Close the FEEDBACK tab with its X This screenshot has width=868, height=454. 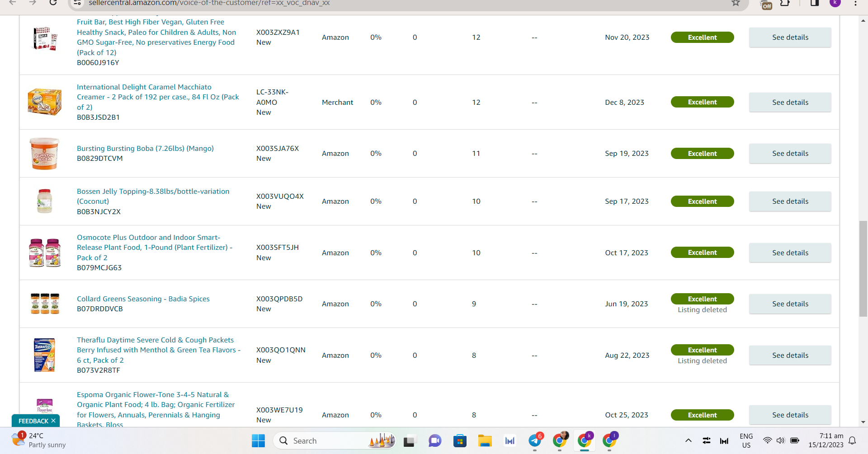click(53, 421)
